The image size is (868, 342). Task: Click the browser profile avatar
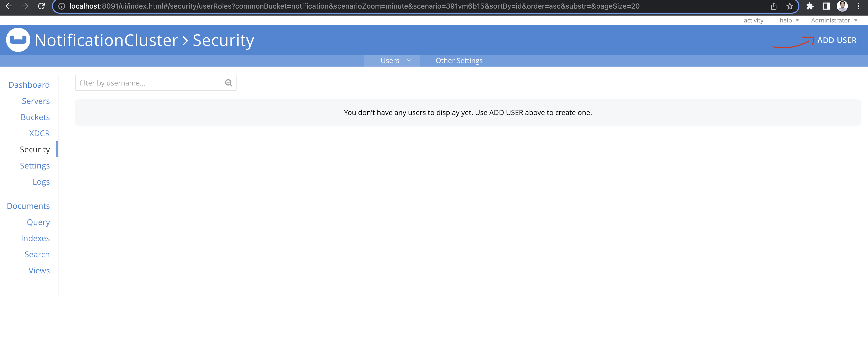tap(842, 6)
